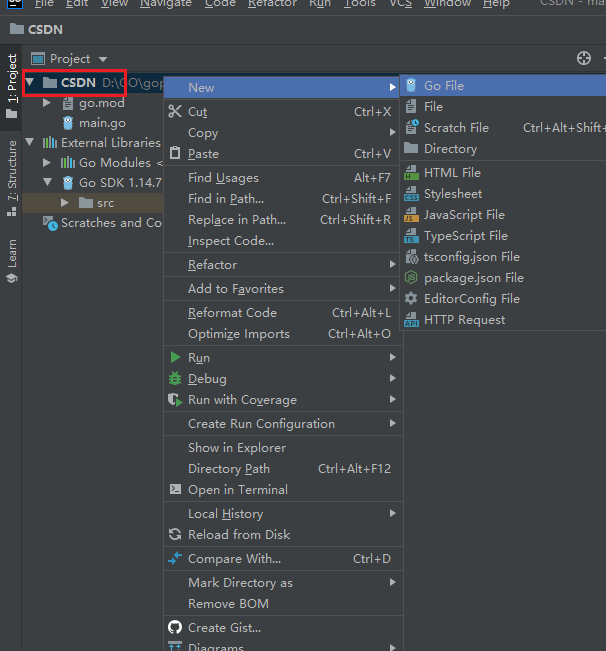Image resolution: width=606 pixels, height=651 pixels.
Task: Open the Project view dropdown
Action: click(x=103, y=59)
